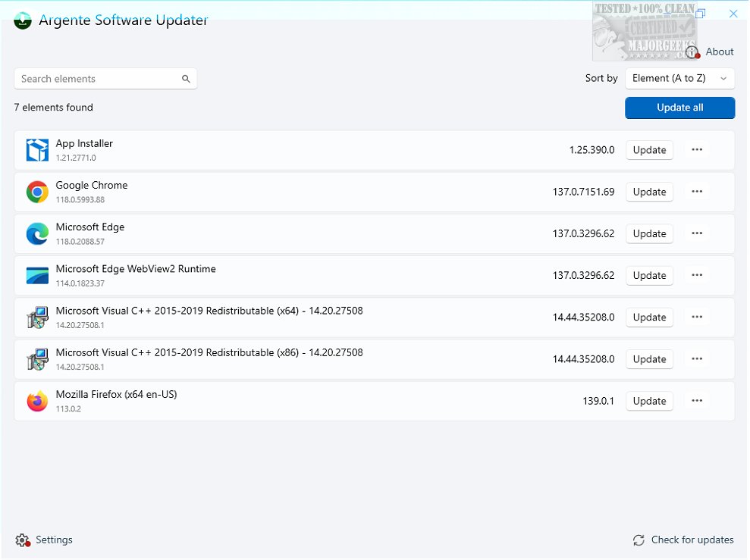Click the Argente Software Updater logo icon
Image resolution: width=750 pixels, height=560 pixels.
pos(23,20)
